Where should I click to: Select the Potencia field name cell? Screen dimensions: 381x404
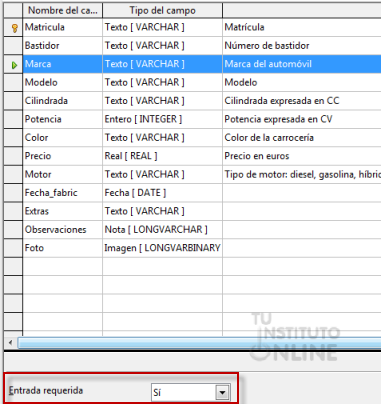[63, 119]
